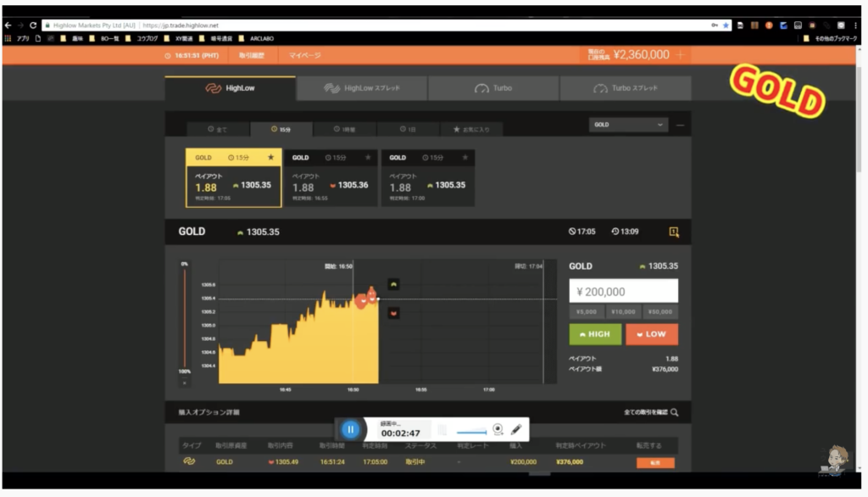The image size is (868, 497).
Task: Pause the screen recording
Action: [x=350, y=429]
